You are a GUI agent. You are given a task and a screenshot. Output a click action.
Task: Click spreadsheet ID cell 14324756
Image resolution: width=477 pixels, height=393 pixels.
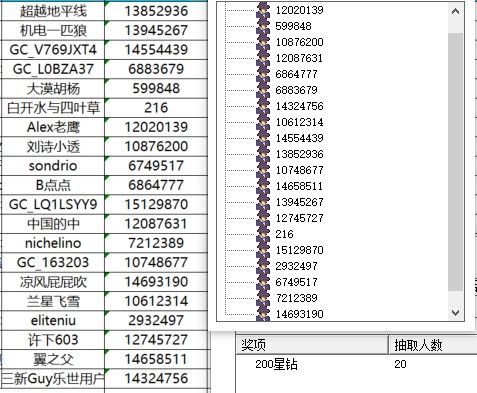click(x=156, y=378)
